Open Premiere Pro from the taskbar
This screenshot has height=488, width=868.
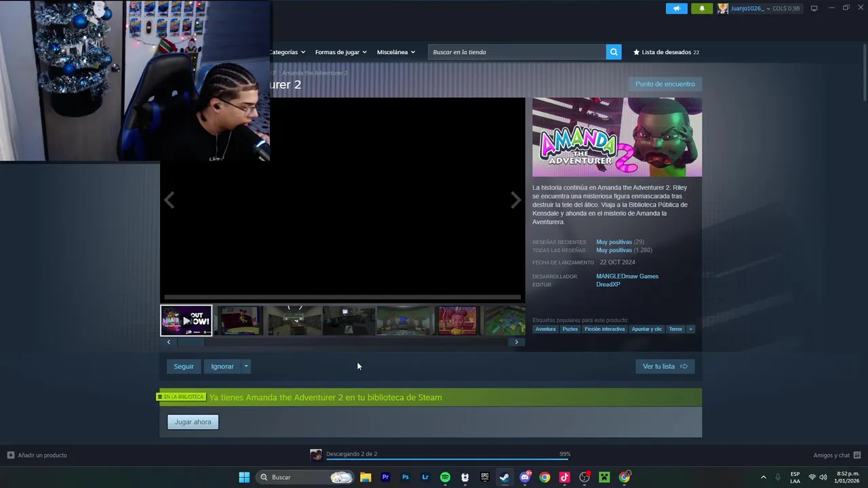click(385, 477)
